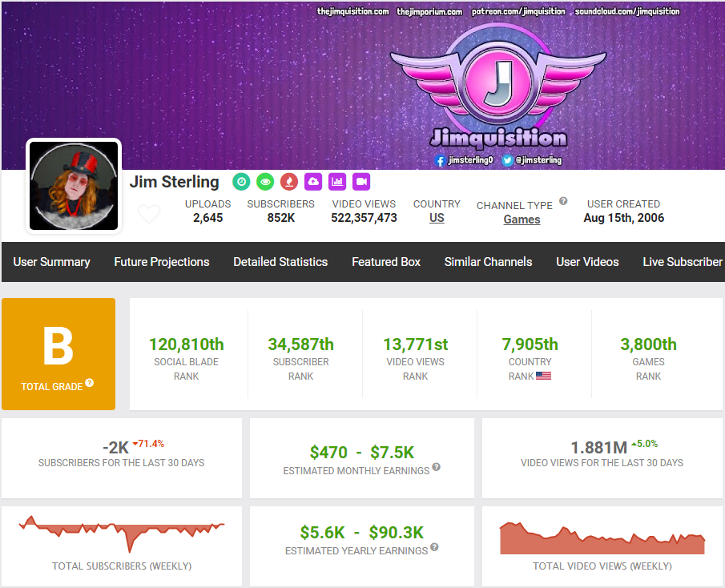The height and width of the screenshot is (588, 725).
Task: View the Similar Channels tab
Action: pyautogui.click(x=488, y=262)
